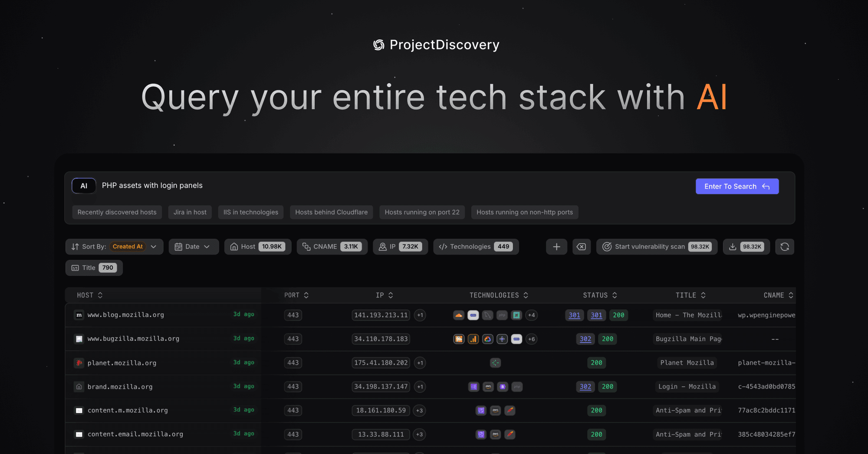This screenshot has width=868, height=454.
Task: Click favicon of www.bugzilla.mozilla.org host
Action: point(79,339)
